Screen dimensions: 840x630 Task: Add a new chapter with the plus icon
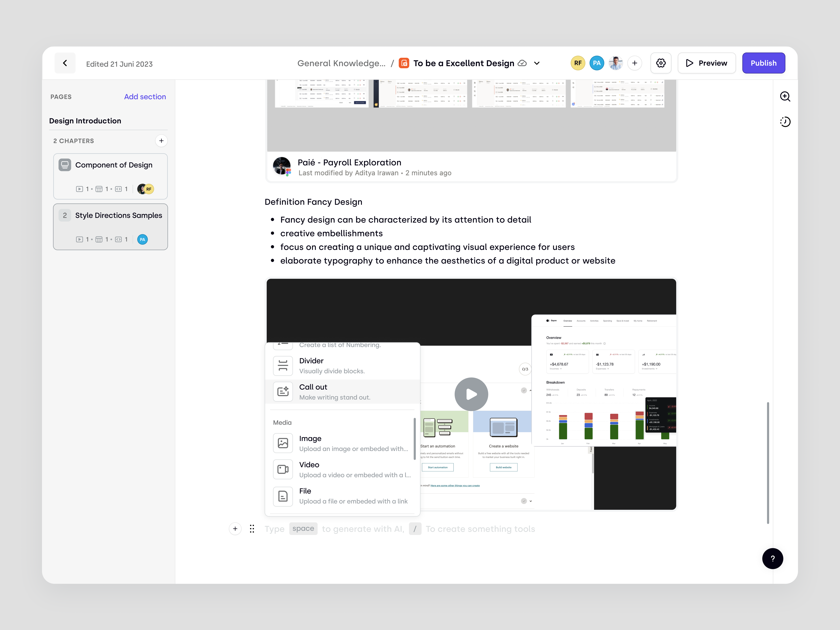tap(161, 141)
